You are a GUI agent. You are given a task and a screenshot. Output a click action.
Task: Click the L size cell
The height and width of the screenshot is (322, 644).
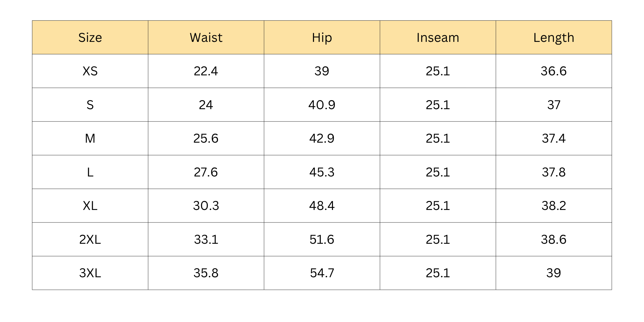point(90,172)
